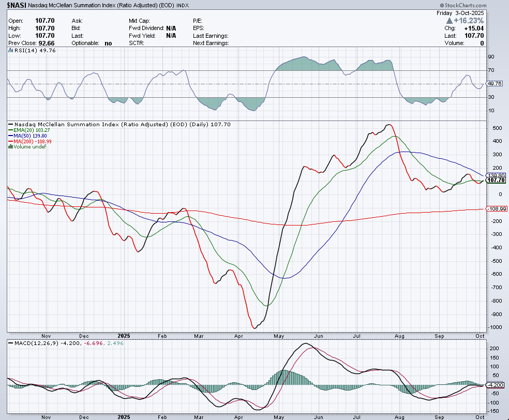Click the -500 level on price axis
This screenshot has height=420, width=509.
(497, 261)
